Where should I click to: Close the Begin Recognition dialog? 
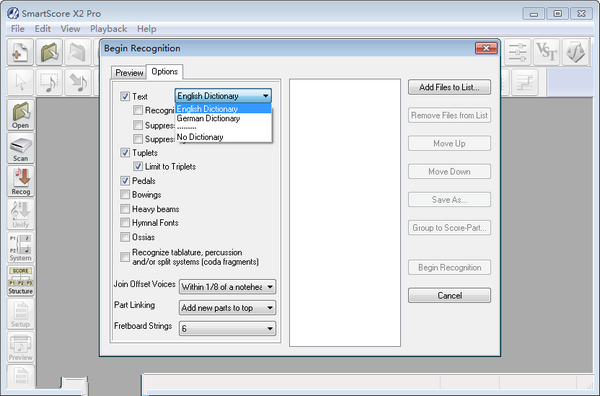tap(486, 48)
